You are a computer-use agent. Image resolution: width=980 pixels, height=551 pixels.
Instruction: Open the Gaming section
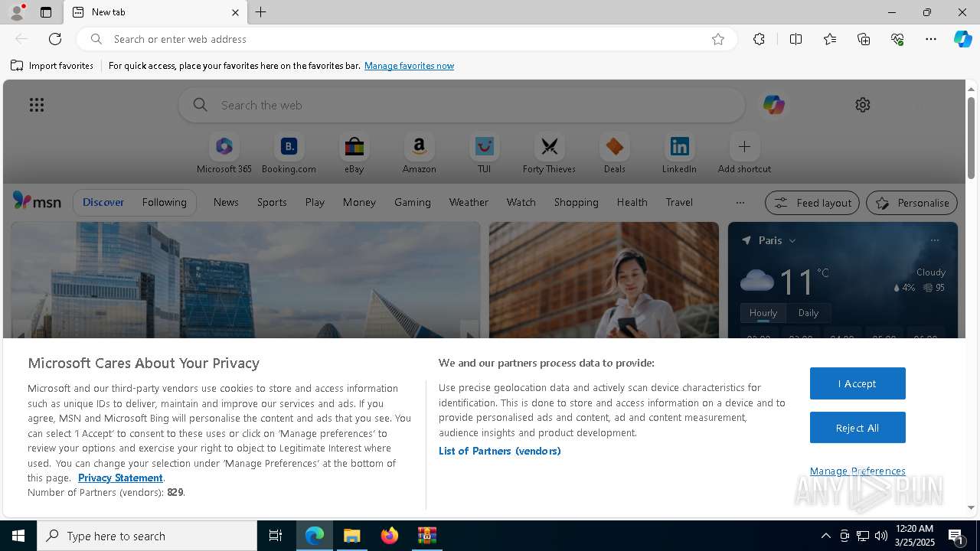coord(413,202)
